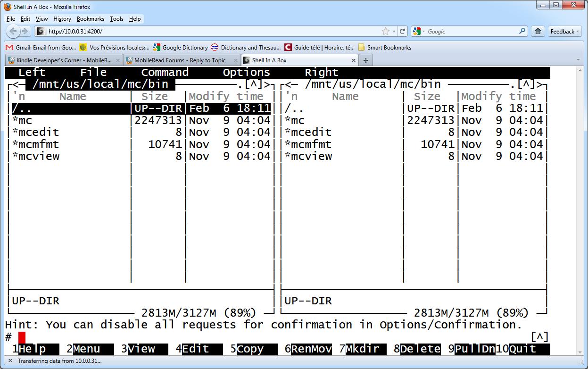
Task: Click the browser Back arrow button
Action: [13, 31]
